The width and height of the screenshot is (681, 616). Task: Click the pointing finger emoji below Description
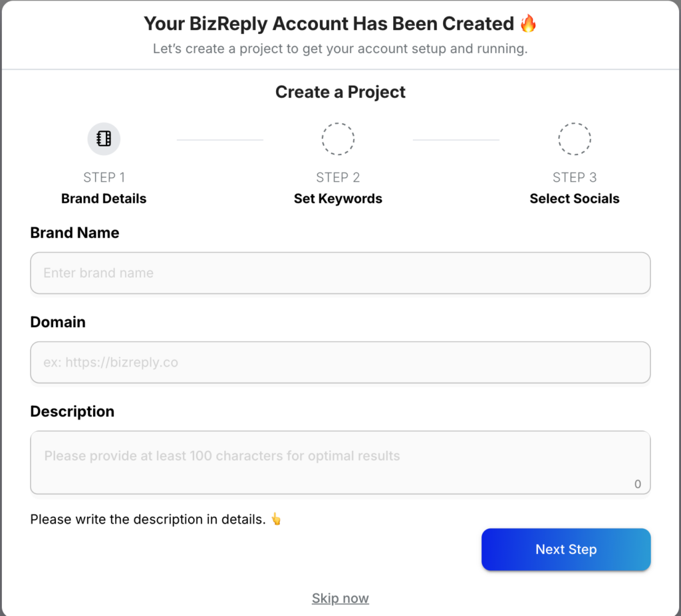[x=276, y=519]
